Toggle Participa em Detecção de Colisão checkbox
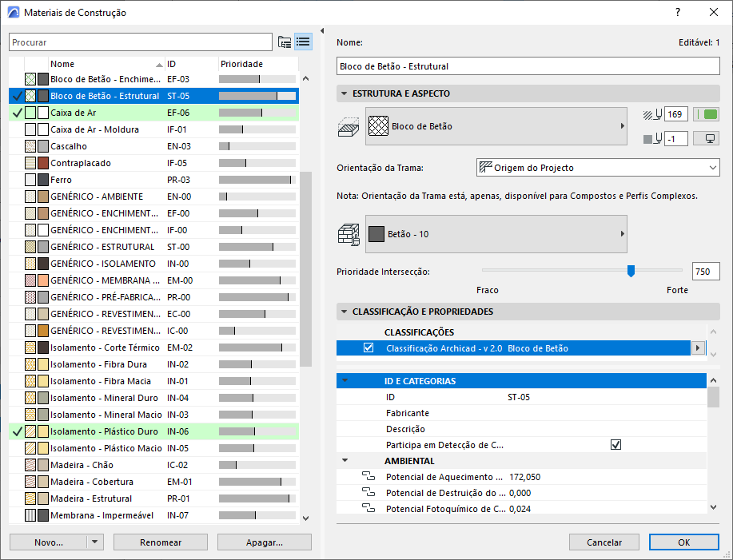Screen dimensions: 733x560 tap(615, 445)
